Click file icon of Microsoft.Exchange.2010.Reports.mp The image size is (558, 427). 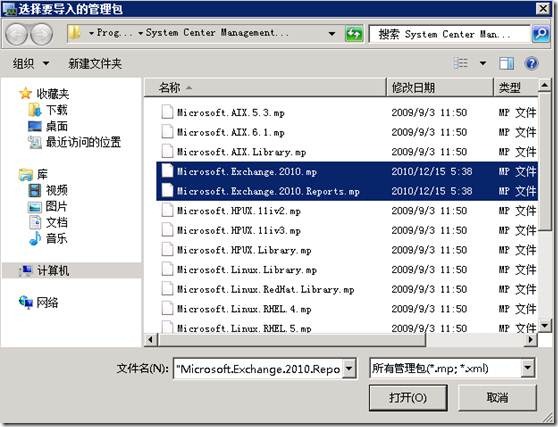(x=167, y=190)
